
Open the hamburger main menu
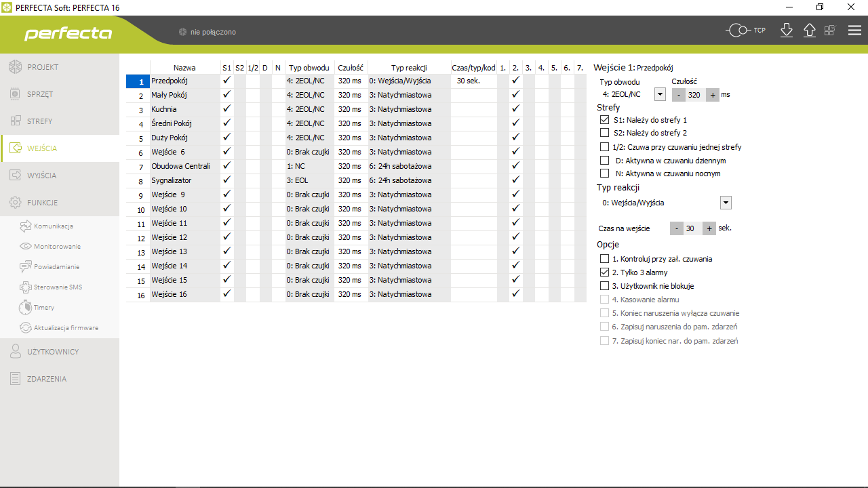854,30
